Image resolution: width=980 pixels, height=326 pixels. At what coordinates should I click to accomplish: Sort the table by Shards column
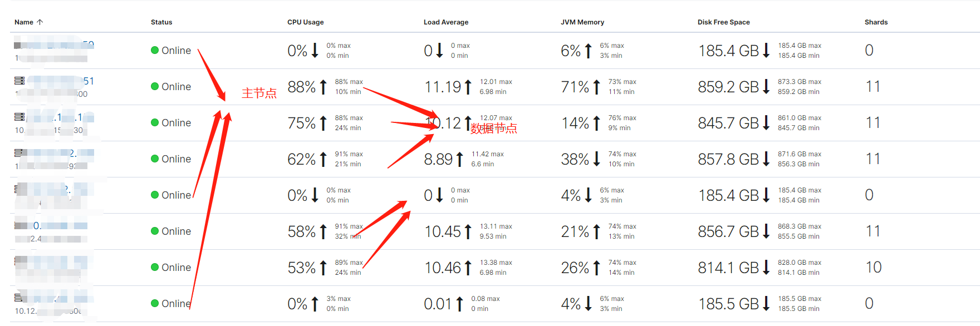876,22
